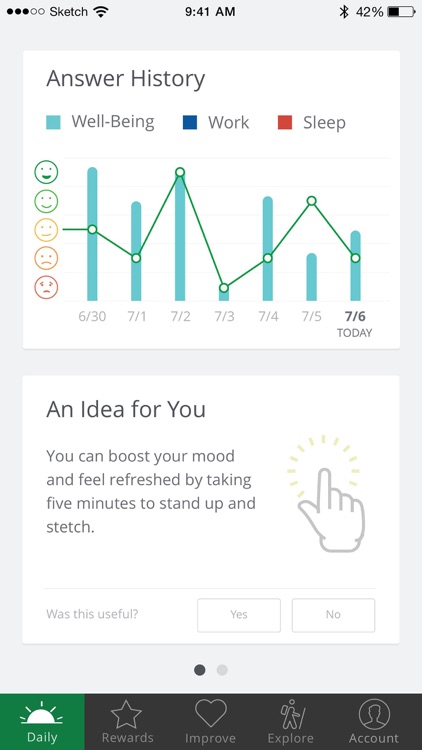Screen dimensions: 422x750
Task: Tap the saddest red face icon
Action: point(46,288)
